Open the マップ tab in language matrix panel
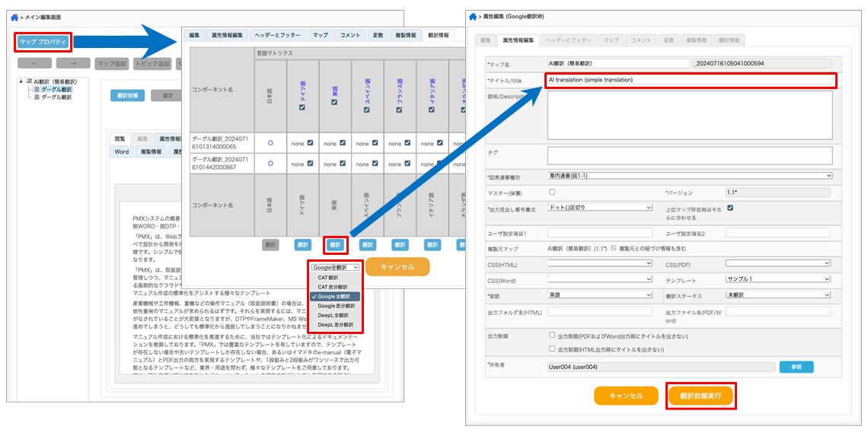The image size is (868, 439). [x=320, y=36]
